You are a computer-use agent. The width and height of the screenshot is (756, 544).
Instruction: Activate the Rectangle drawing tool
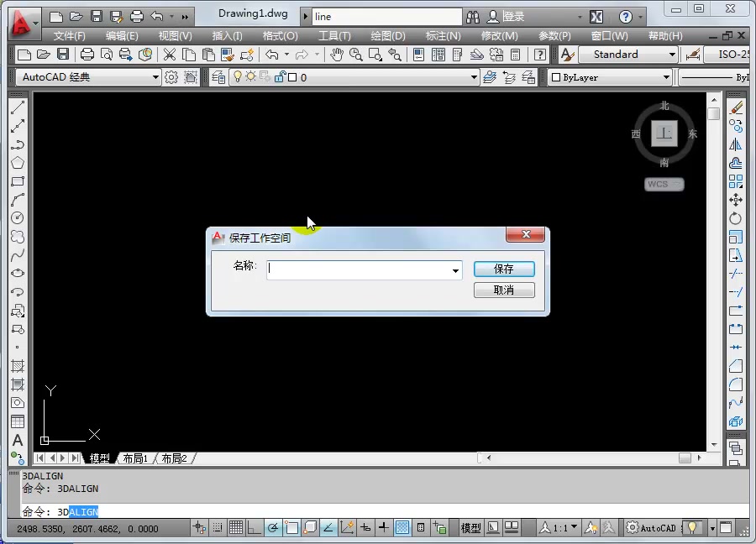point(18,182)
